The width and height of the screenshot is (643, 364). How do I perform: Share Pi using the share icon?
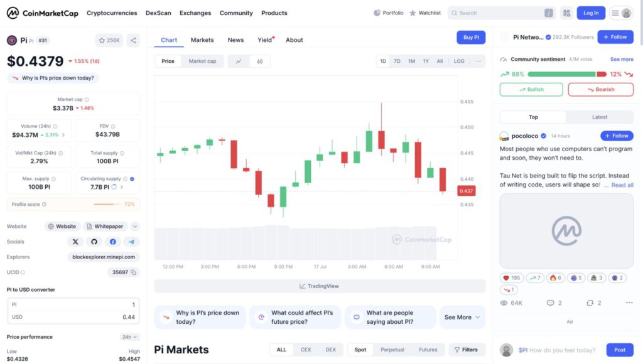pos(133,40)
